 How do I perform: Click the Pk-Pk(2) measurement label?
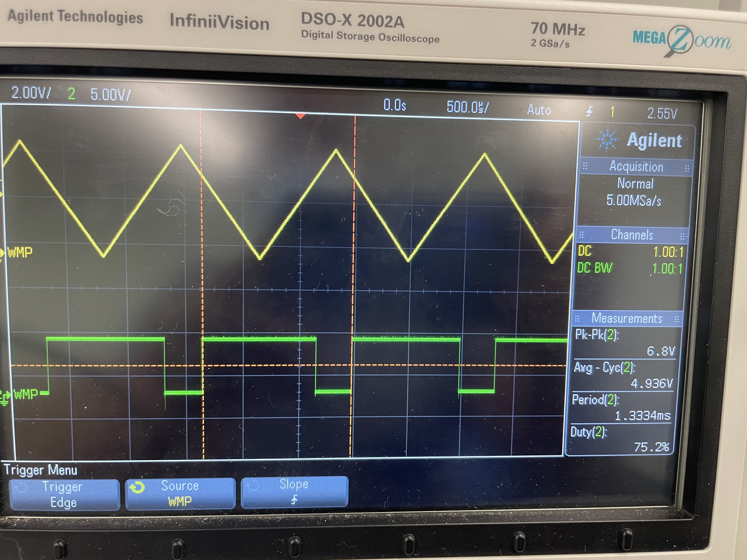[x=597, y=334]
